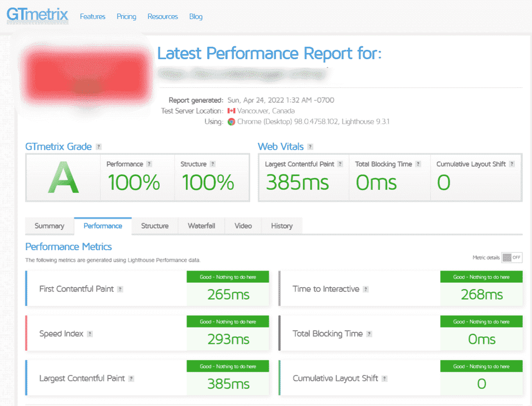The width and height of the screenshot is (532, 406).
Task: Click the Performance 100% score
Action: (x=134, y=182)
